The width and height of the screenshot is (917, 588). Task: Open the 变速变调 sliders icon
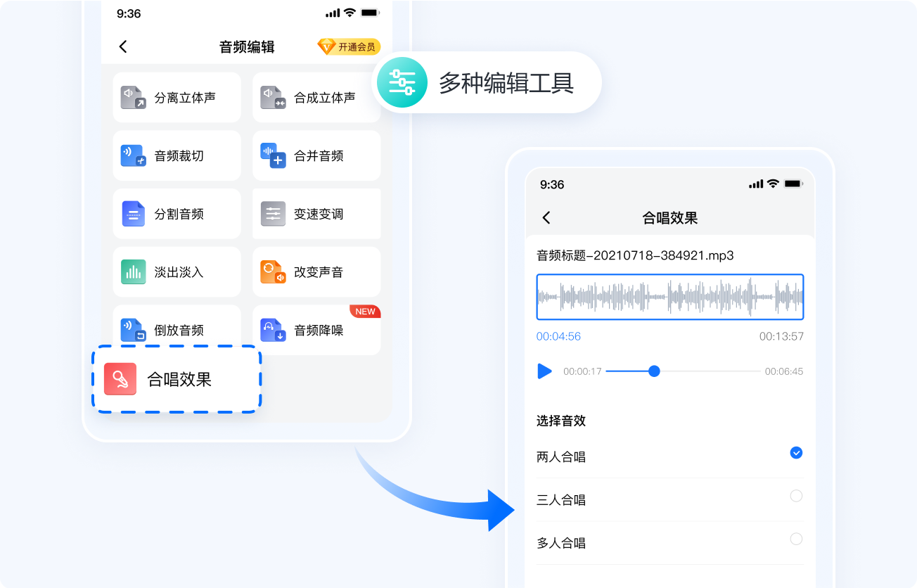tap(273, 214)
